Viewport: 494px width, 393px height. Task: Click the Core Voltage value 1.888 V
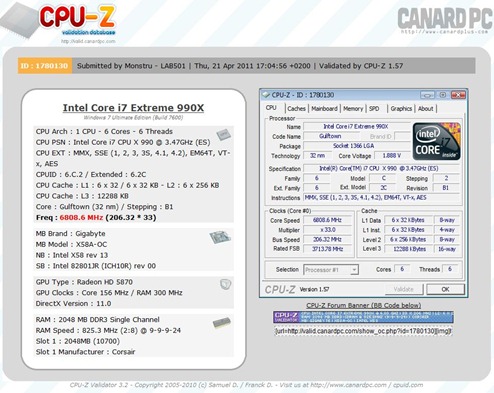(x=392, y=156)
